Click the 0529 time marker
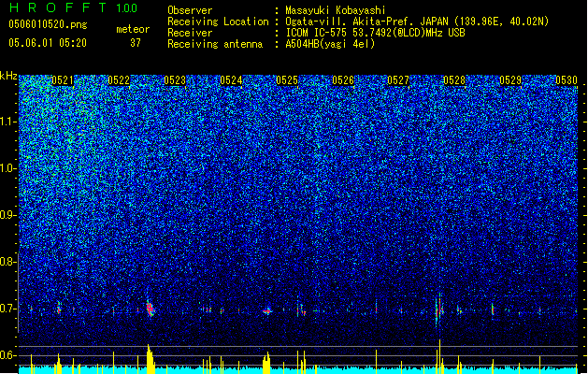Viewport: 588px width, 374px height. pyautogui.click(x=510, y=80)
